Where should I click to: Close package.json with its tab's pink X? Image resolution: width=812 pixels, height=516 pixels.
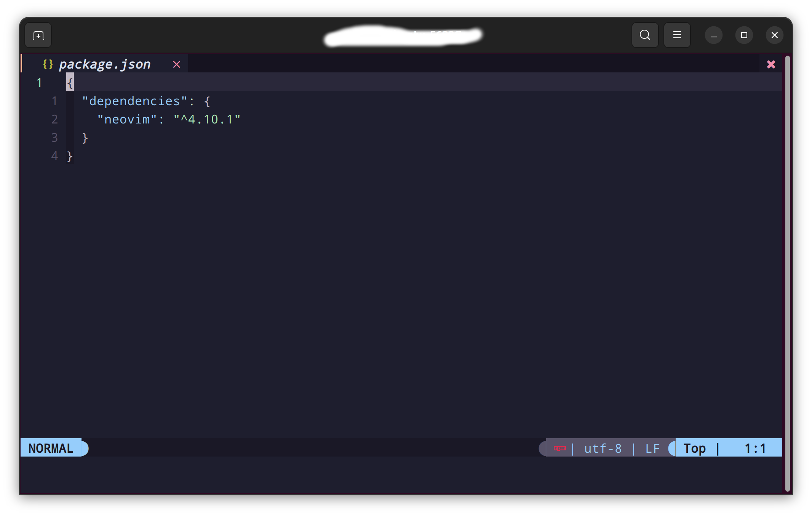176,64
